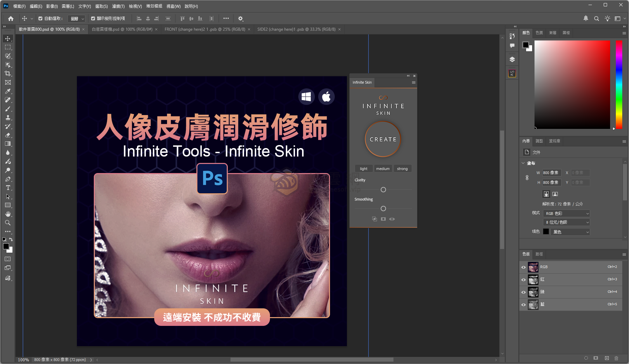The height and width of the screenshot is (364, 629).
Task: Open the 濾鏡(T) Filter menu
Action: pyautogui.click(x=118, y=6)
